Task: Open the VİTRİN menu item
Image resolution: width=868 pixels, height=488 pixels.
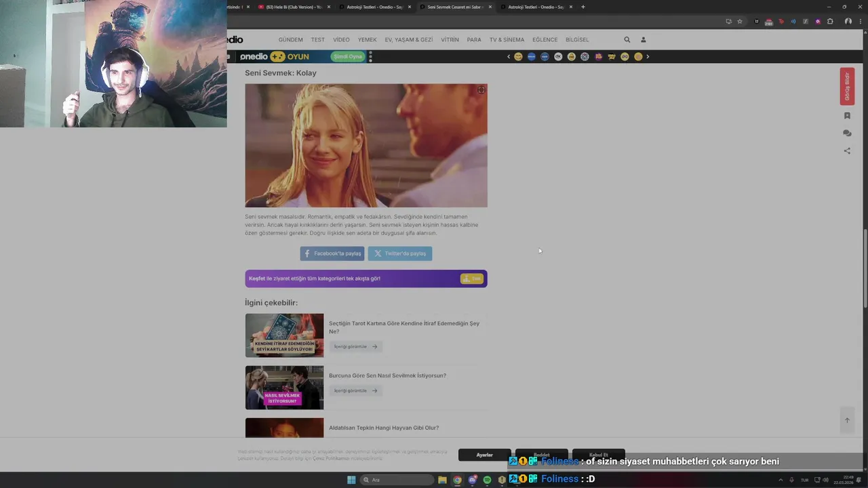Action: click(450, 40)
